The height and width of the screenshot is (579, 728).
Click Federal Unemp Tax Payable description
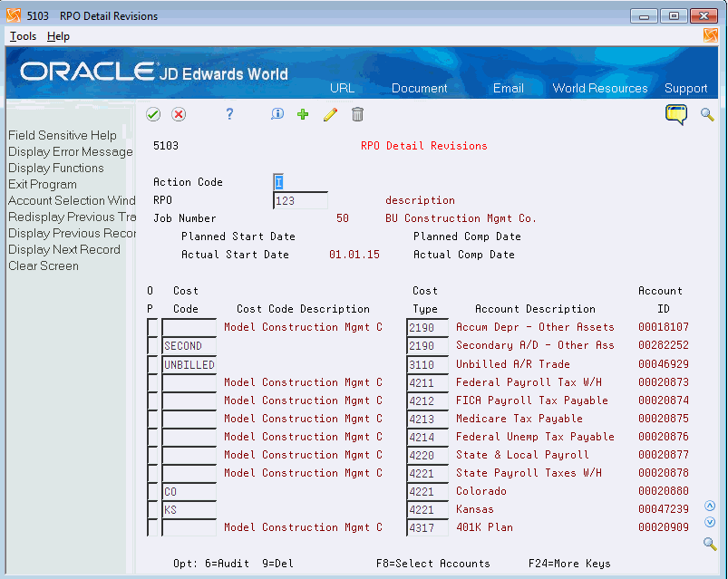pyautogui.click(x=535, y=437)
